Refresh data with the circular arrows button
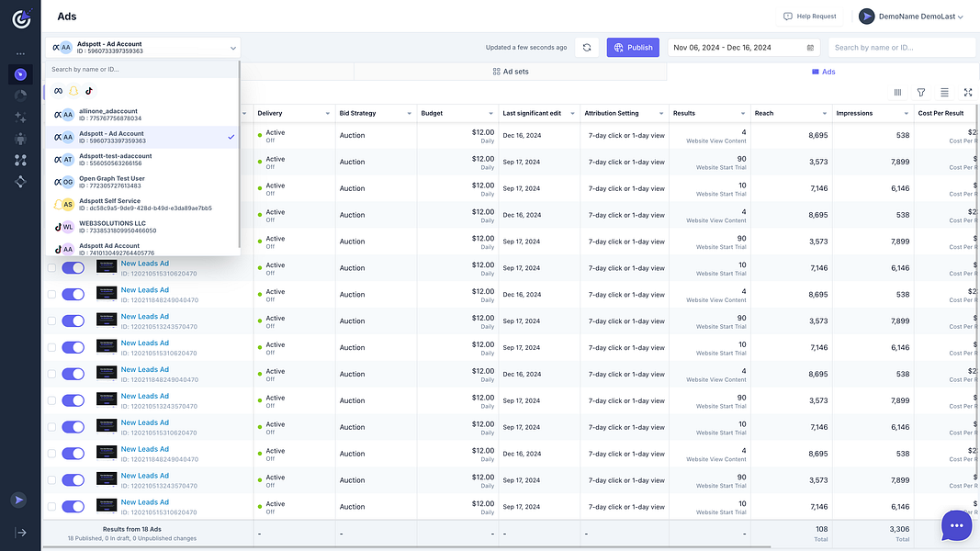The width and height of the screenshot is (980, 551). (587, 48)
